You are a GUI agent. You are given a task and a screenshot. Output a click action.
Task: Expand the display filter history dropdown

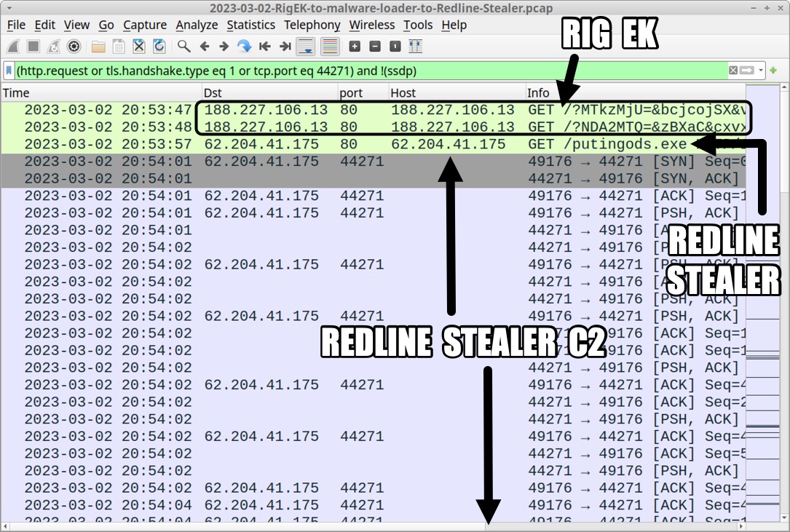[761, 71]
